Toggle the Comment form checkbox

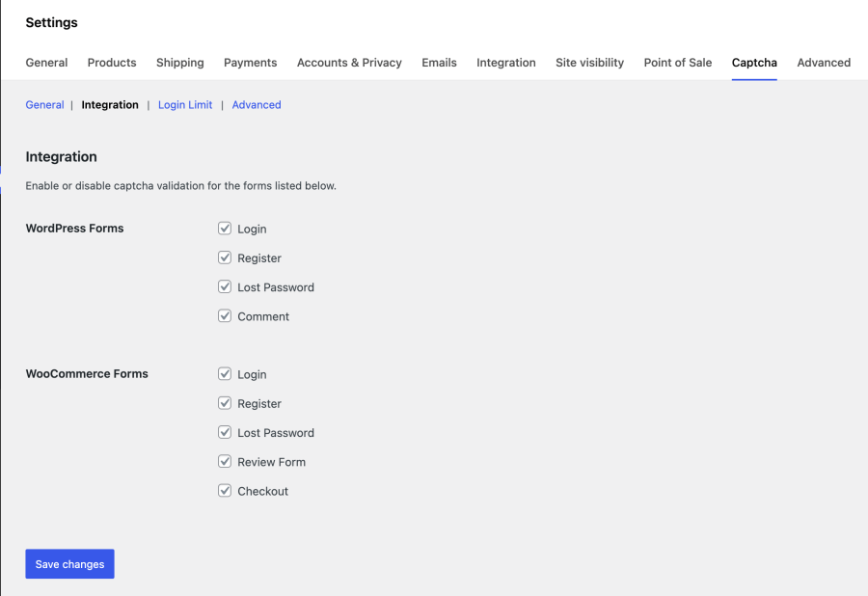pos(224,316)
